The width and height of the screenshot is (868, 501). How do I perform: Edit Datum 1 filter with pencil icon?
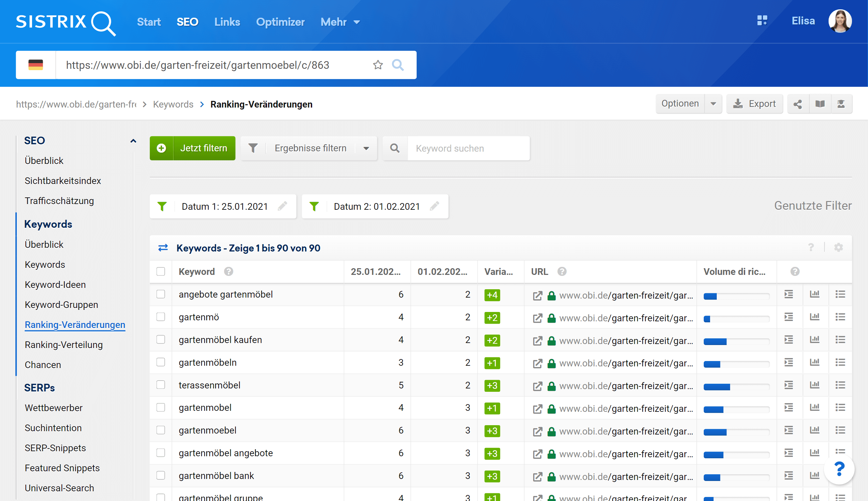[282, 206]
